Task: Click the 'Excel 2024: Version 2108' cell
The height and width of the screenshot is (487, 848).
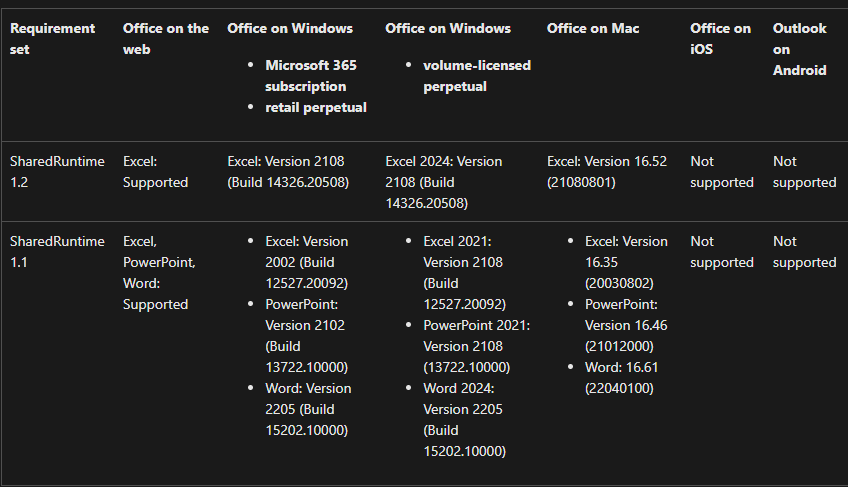Action: 443,182
